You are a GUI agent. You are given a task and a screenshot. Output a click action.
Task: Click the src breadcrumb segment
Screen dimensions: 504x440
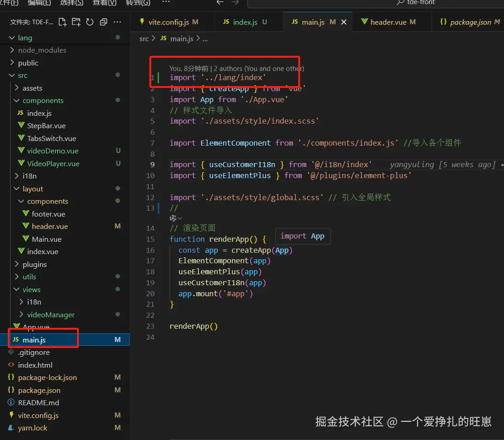point(144,39)
